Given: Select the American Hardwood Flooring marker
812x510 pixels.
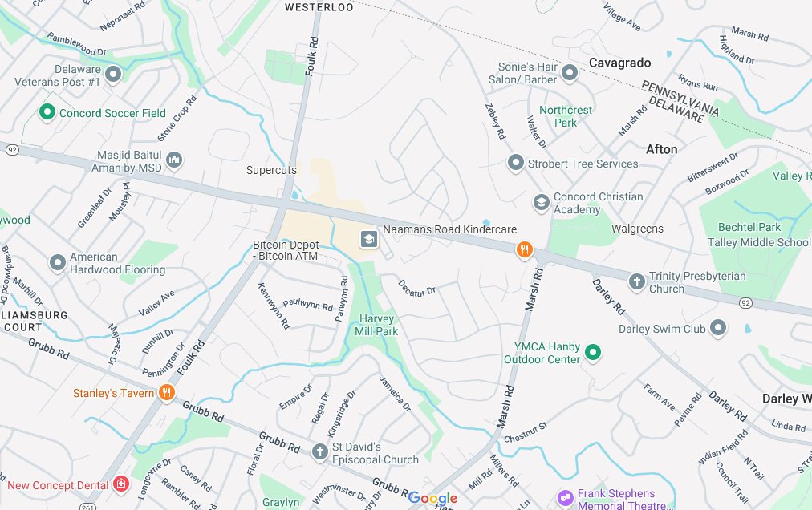Looking at the screenshot, I should (x=58, y=263).
